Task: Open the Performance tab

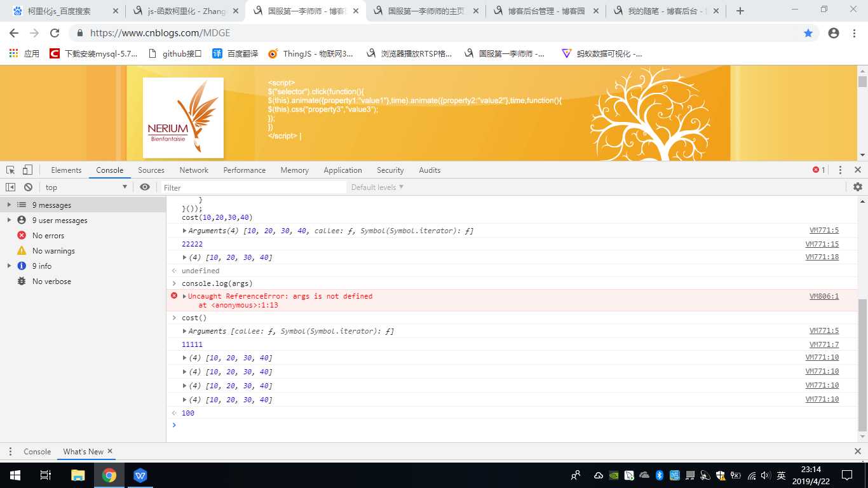Action: pos(245,170)
